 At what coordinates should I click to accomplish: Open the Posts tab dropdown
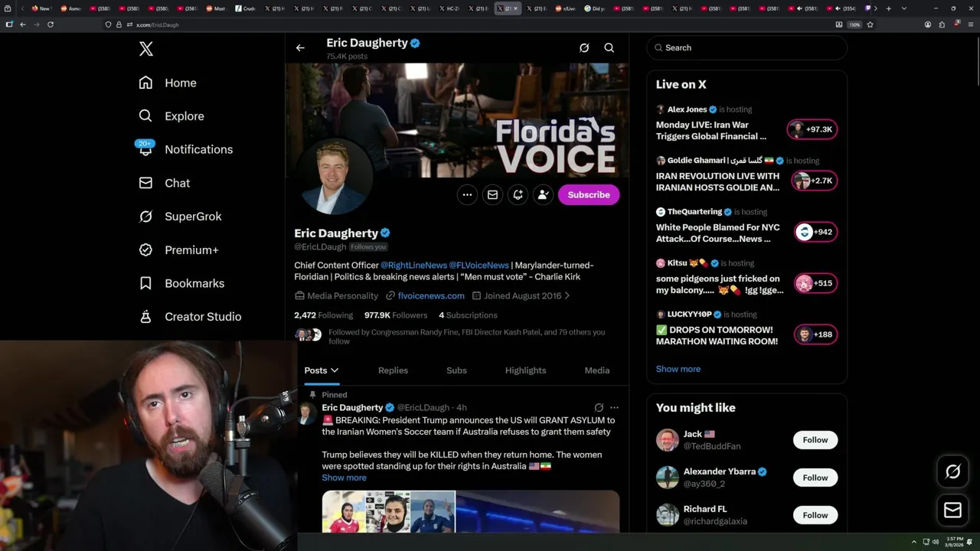click(322, 370)
